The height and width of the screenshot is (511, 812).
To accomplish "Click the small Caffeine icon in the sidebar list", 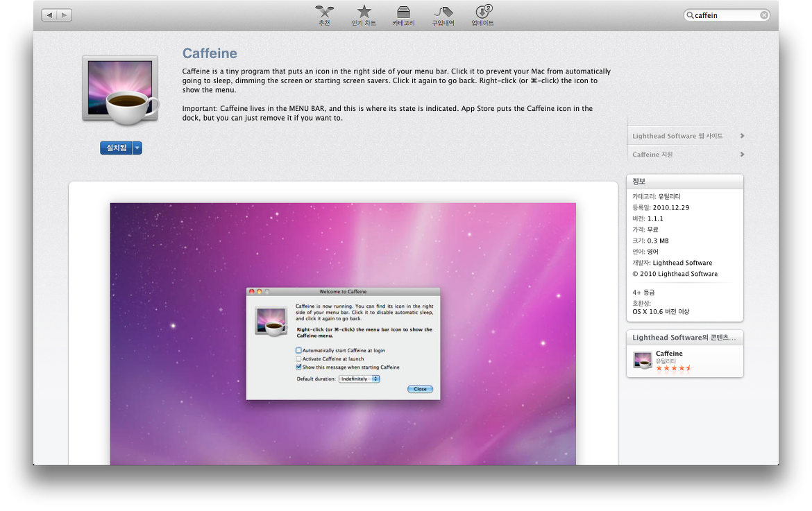I will (643, 361).
